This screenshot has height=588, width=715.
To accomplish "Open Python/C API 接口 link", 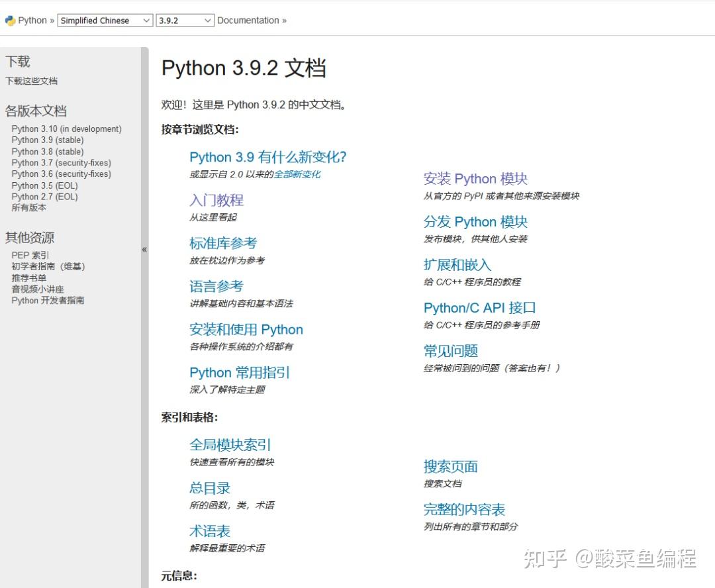I will pyautogui.click(x=480, y=308).
